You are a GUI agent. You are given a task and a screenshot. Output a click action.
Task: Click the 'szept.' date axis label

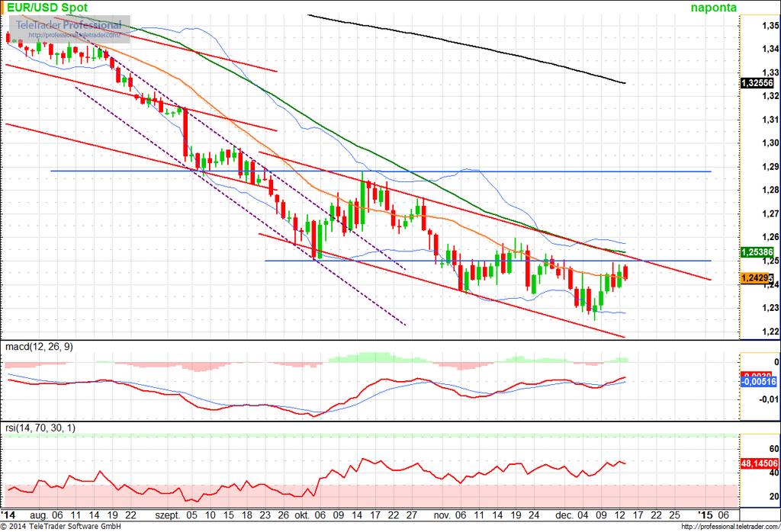[168, 515]
